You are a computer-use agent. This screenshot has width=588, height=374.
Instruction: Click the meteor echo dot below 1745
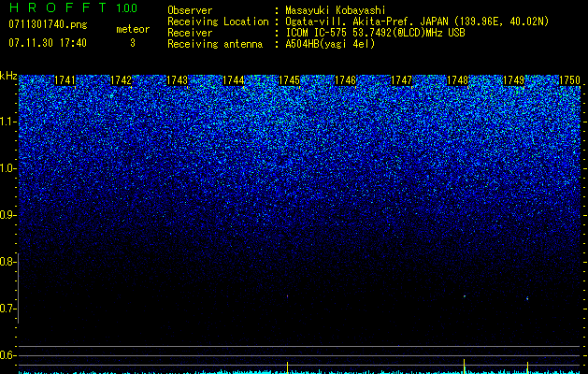(x=288, y=296)
